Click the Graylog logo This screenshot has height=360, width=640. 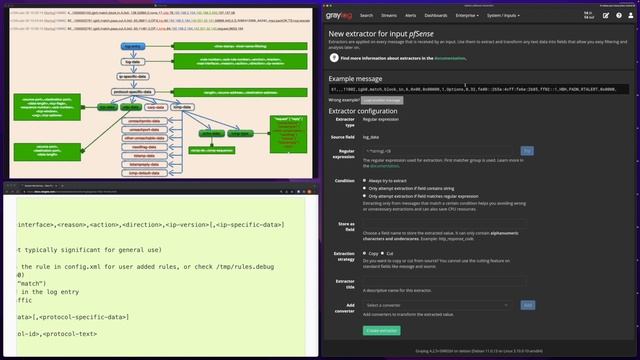[338, 16]
